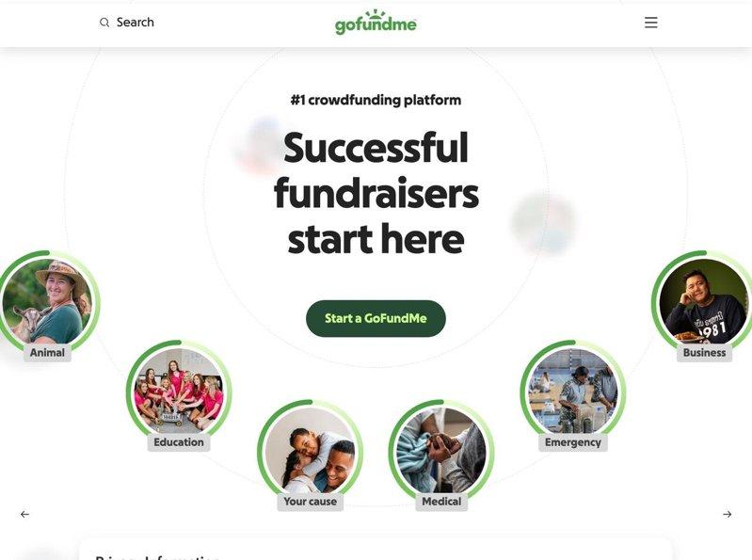Select the Animal category photo
The height and width of the screenshot is (560, 752).
coord(46,301)
